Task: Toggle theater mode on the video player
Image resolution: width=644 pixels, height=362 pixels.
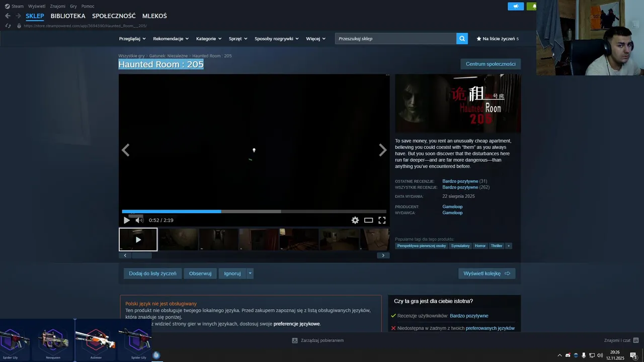Action: (368, 220)
